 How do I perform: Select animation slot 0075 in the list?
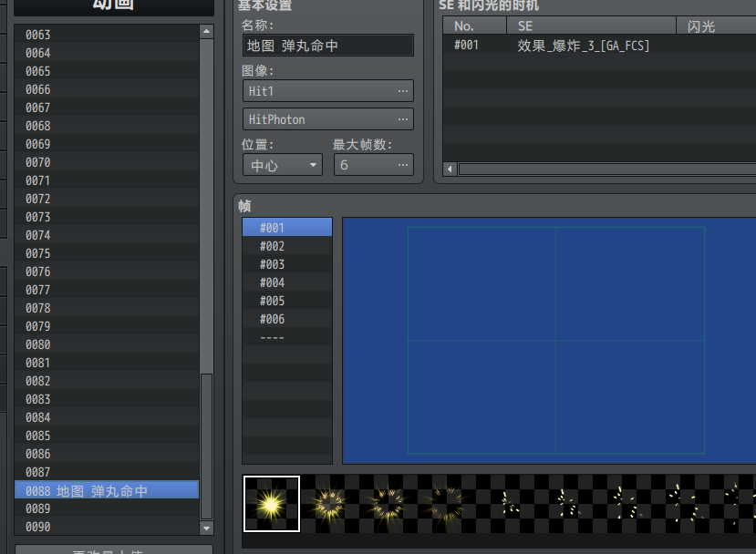pos(107,253)
